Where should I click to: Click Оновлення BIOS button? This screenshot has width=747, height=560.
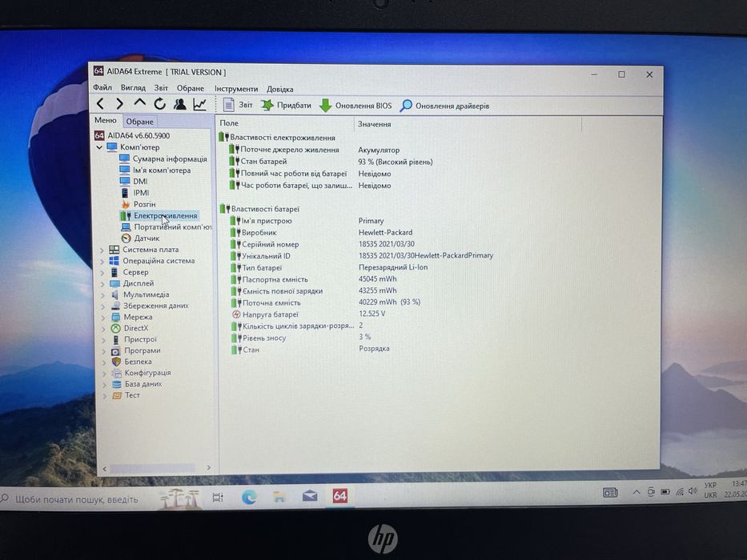click(355, 106)
